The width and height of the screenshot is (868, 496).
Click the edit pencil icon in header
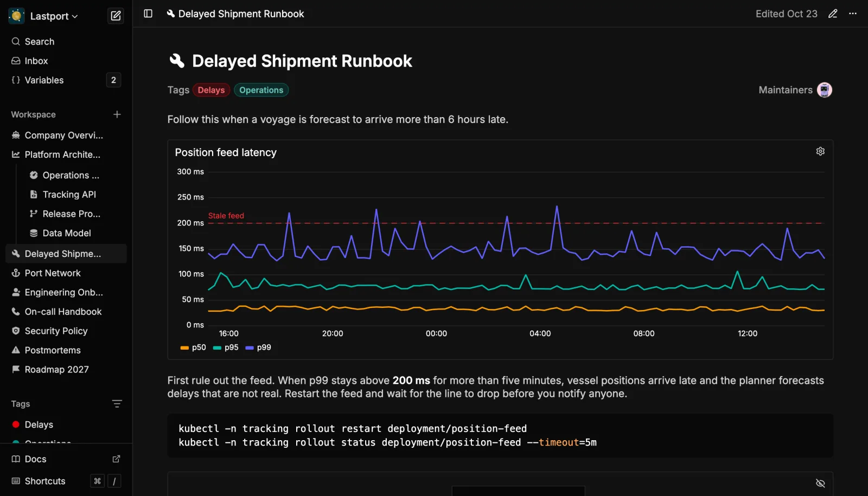click(x=833, y=14)
